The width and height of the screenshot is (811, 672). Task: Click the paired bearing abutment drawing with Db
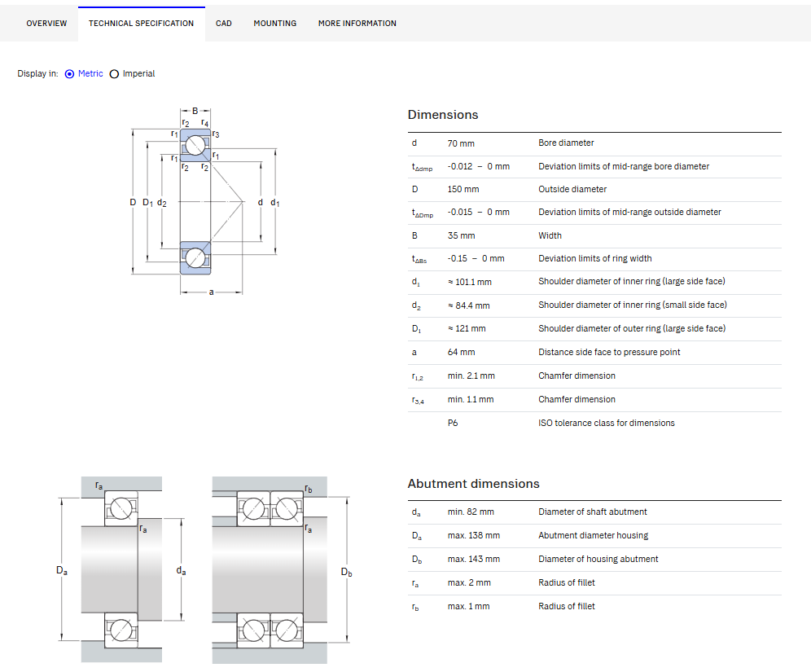pos(283,569)
